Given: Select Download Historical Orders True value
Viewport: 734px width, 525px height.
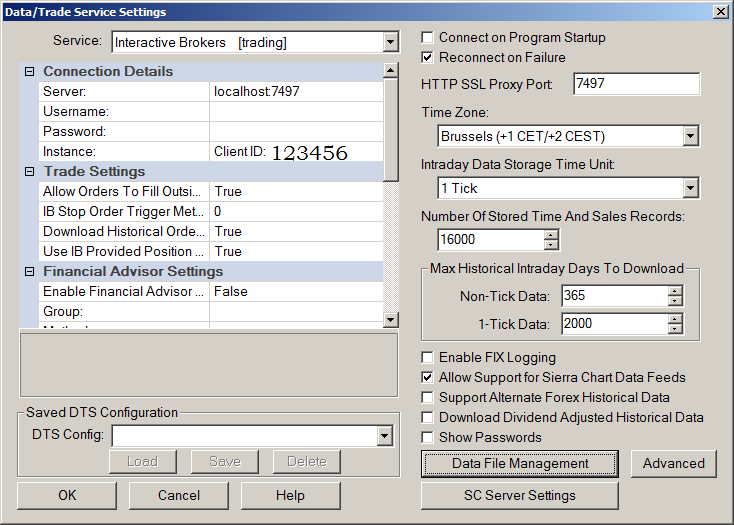Looking at the screenshot, I should click(x=296, y=232).
